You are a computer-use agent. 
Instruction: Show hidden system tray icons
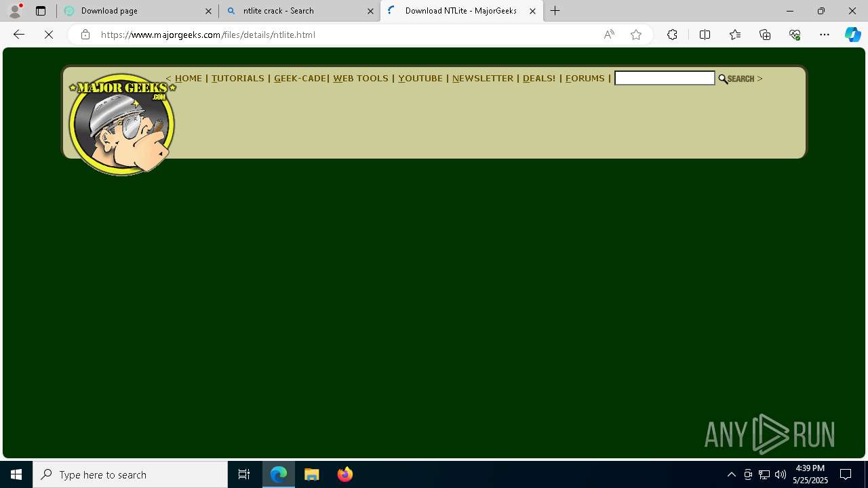point(731,474)
